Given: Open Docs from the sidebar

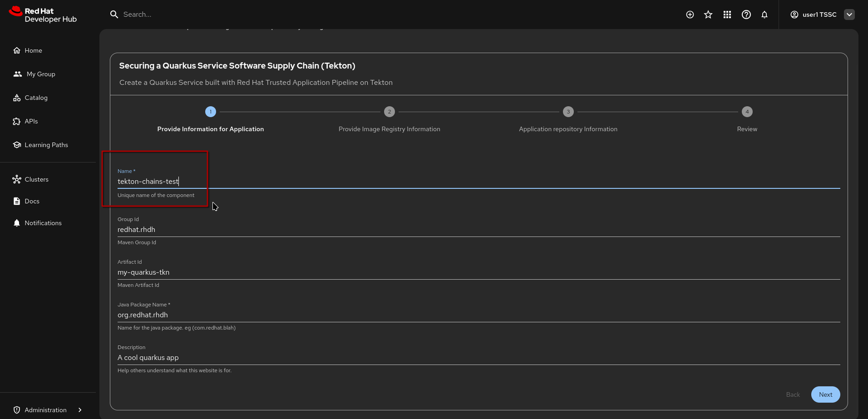Looking at the screenshot, I should coord(32,201).
